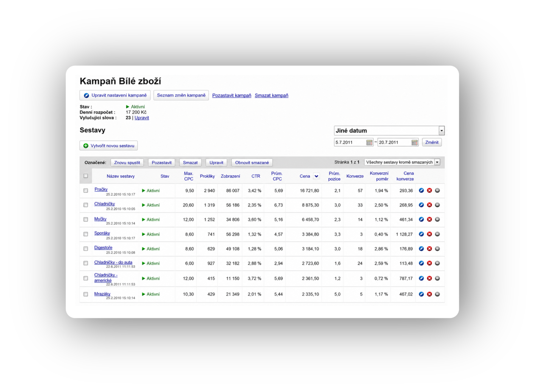Open Seznam změn kampaně

point(181,95)
